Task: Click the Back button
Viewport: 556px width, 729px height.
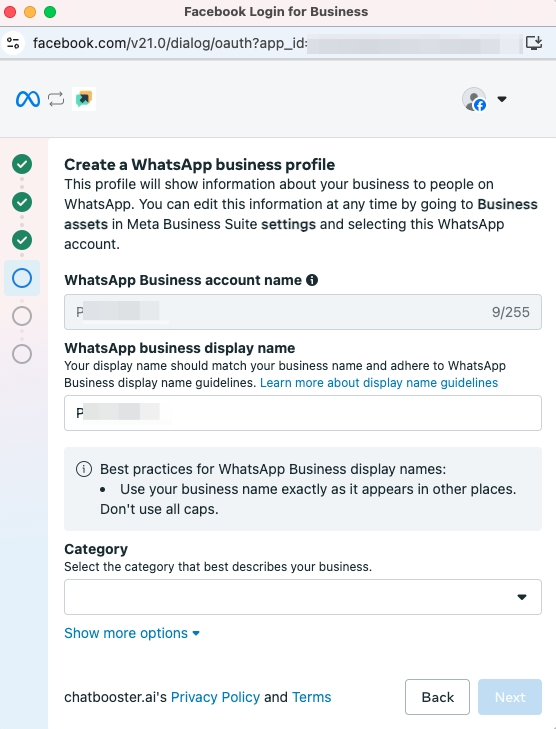Action: pos(437,697)
